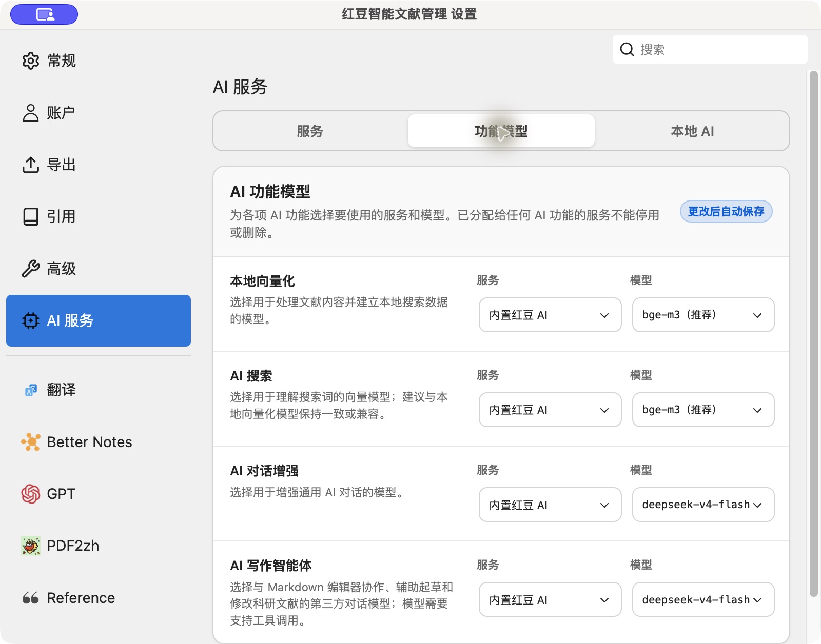The height and width of the screenshot is (644, 821).
Task: Click the vertical scrollbar of settings pane
Action: [813, 333]
